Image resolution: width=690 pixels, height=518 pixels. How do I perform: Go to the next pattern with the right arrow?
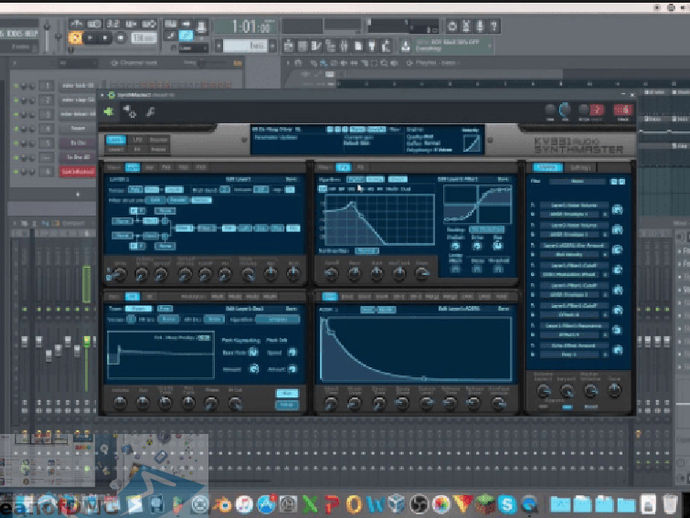(x=273, y=46)
